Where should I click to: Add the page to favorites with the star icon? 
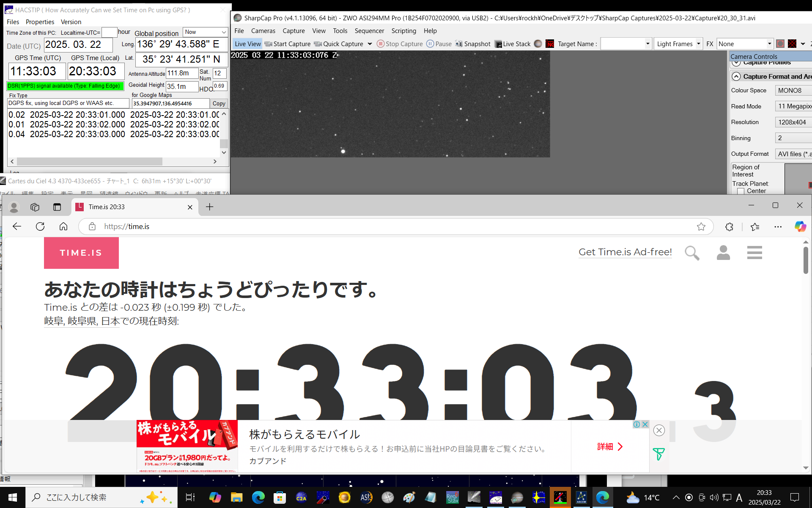point(701,227)
